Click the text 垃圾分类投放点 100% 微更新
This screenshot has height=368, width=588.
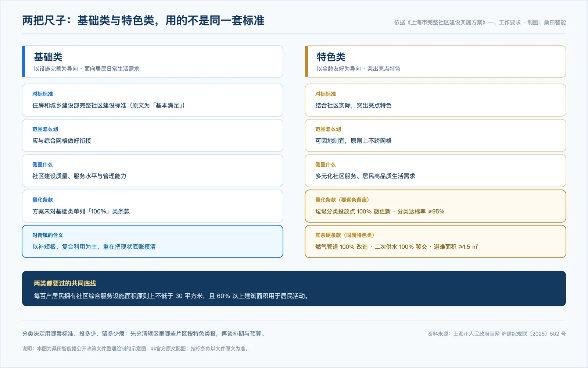coord(353,212)
